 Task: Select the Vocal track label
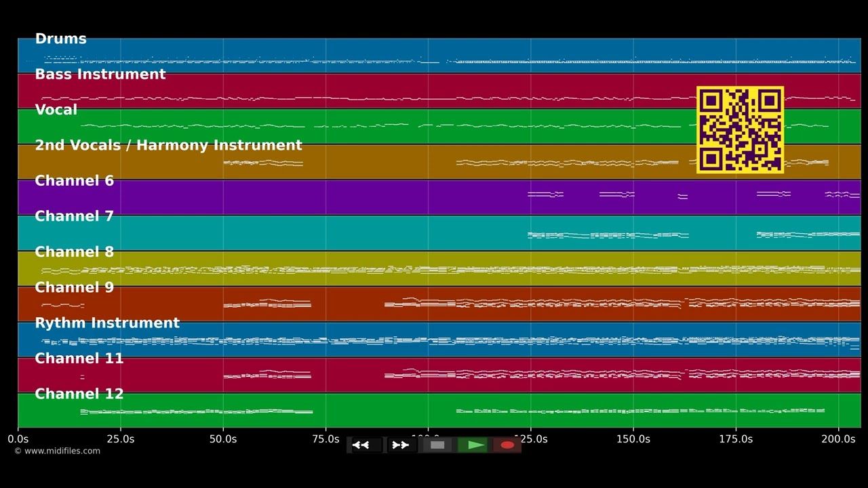tap(56, 110)
